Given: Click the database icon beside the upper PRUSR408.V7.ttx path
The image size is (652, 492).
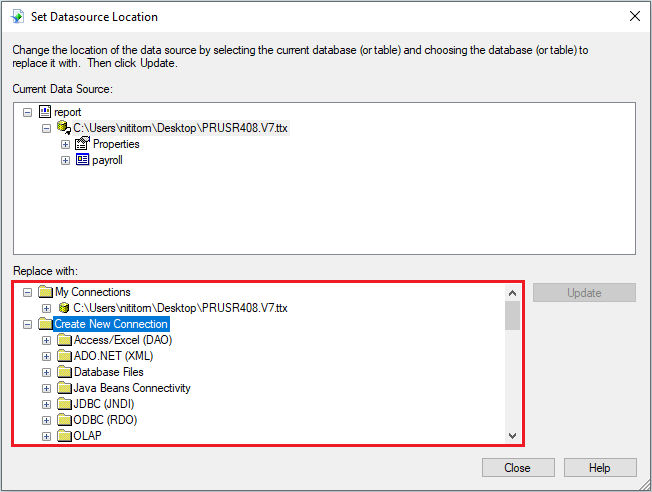Looking at the screenshot, I should [63, 129].
